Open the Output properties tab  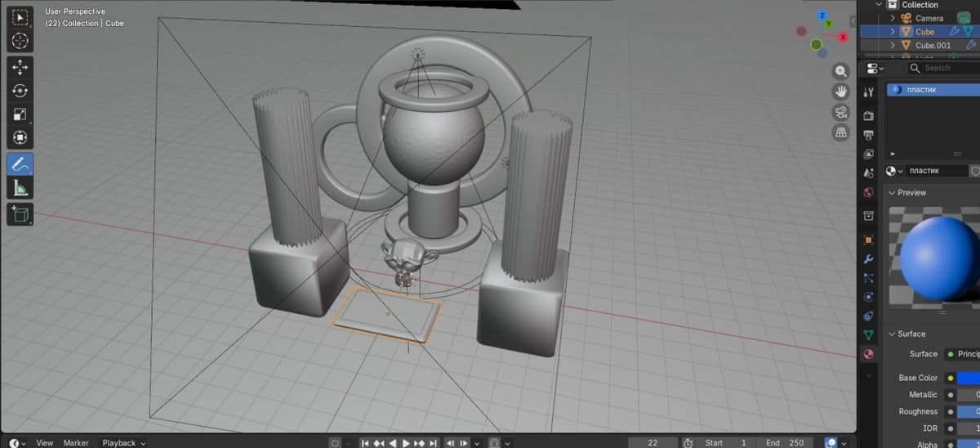(x=869, y=134)
